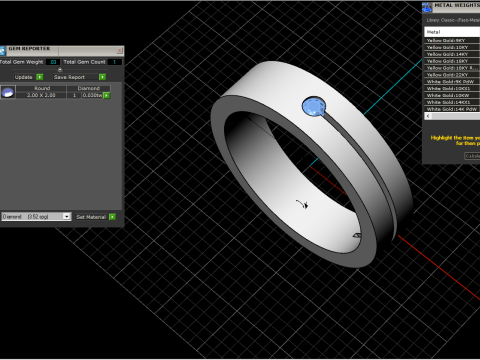Click the '0.030tw' weight cell
The height and width of the screenshot is (360, 480).
(92, 95)
